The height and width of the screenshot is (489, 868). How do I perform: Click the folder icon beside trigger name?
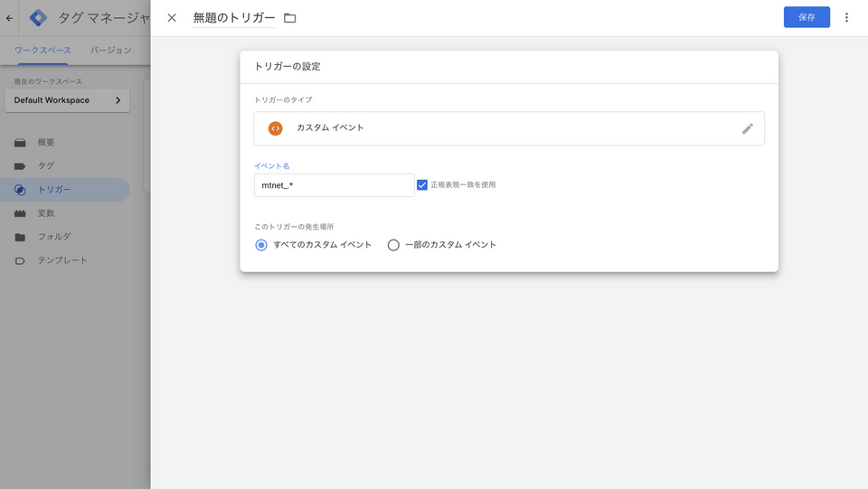coord(290,18)
